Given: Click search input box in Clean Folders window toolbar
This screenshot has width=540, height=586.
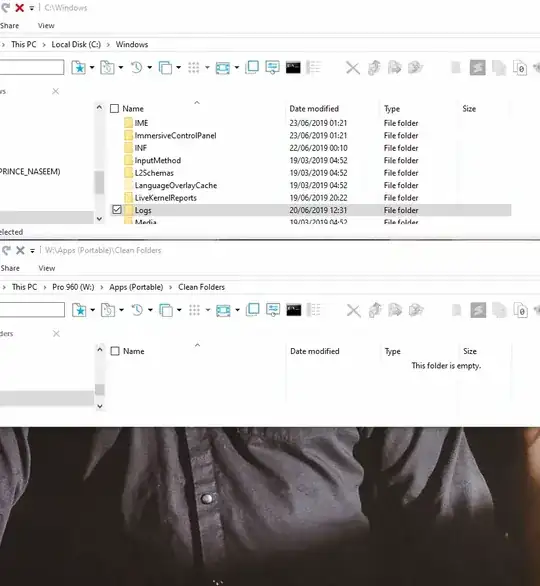Looking at the screenshot, I should [x=32, y=310].
